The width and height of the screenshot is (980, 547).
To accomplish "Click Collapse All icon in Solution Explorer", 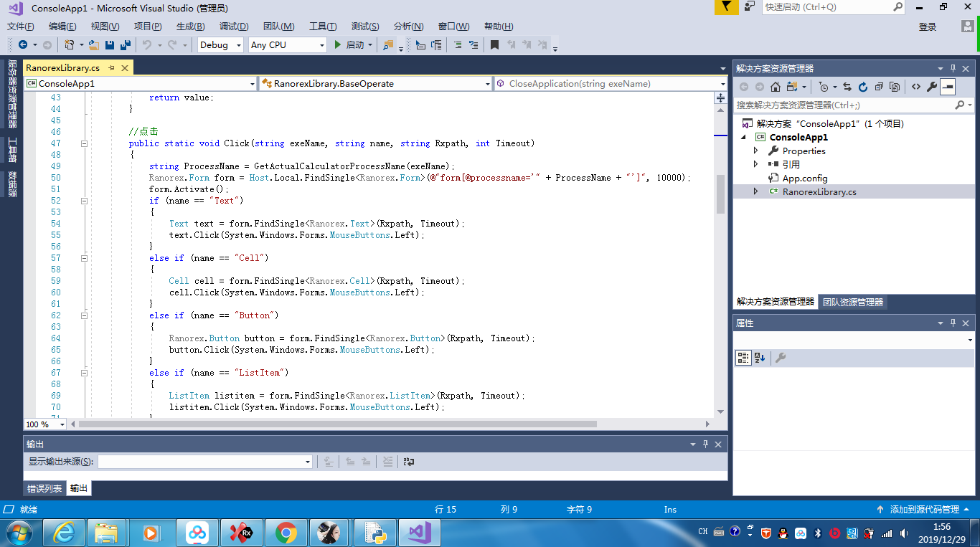I will coord(879,87).
